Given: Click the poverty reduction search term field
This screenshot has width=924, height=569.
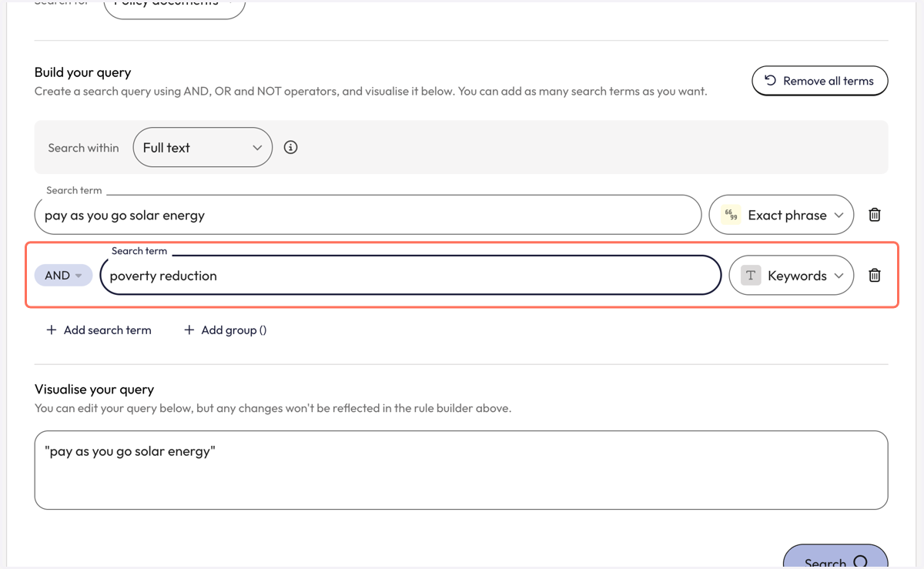Looking at the screenshot, I should 410,275.
